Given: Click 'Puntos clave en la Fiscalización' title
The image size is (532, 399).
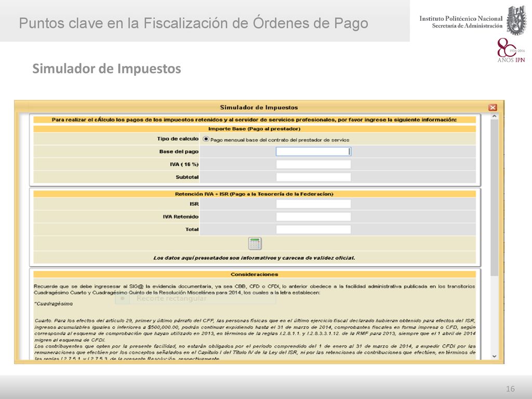Looking at the screenshot, I should pos(194,23).
